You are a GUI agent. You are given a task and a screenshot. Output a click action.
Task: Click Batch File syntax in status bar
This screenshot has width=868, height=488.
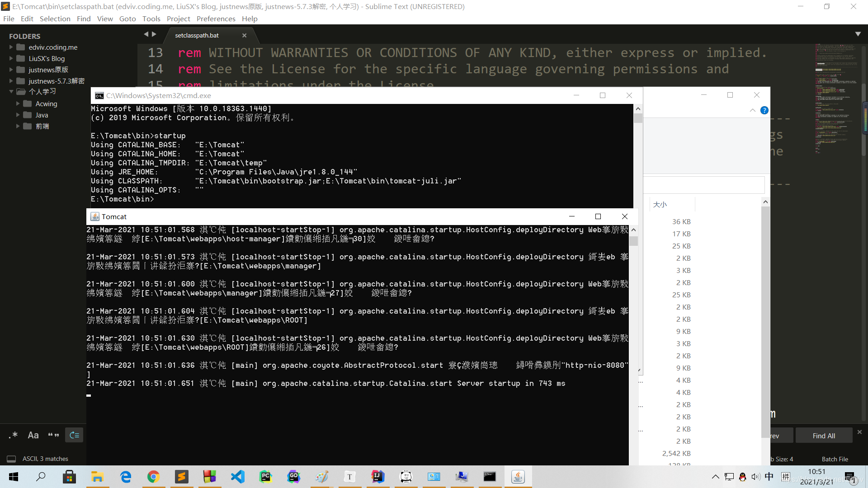click(835, 459)
